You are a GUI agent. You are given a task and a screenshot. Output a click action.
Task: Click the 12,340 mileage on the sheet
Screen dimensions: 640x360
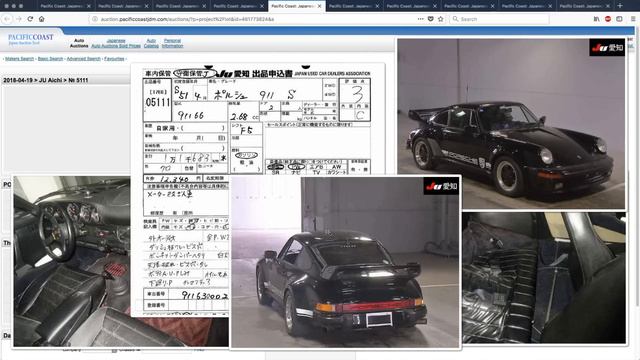(x=174, y=179)
